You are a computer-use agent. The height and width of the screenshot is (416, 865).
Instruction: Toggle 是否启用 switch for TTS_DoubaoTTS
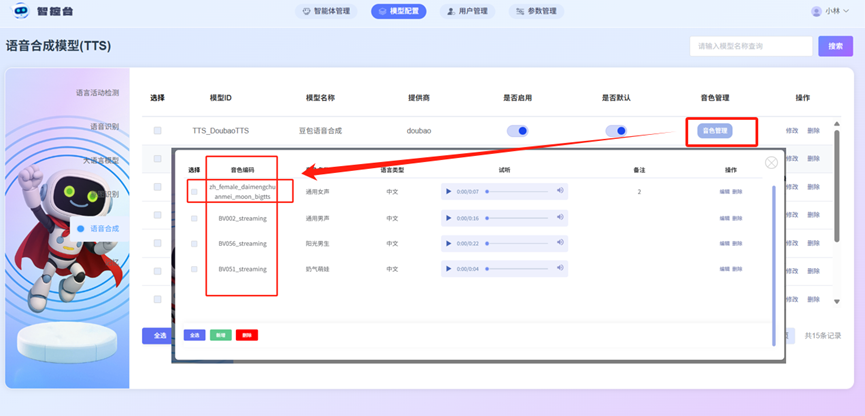[x=517, y=131]
